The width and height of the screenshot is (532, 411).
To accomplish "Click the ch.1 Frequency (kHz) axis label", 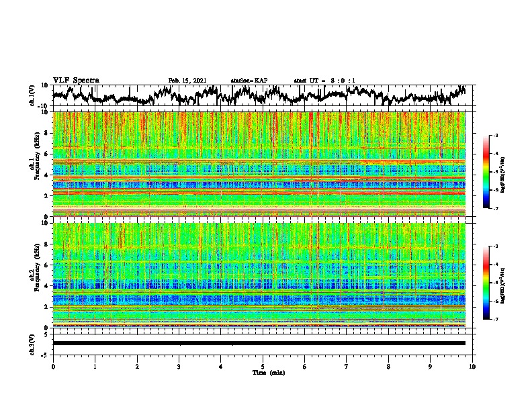I will [x=35, y=156].
